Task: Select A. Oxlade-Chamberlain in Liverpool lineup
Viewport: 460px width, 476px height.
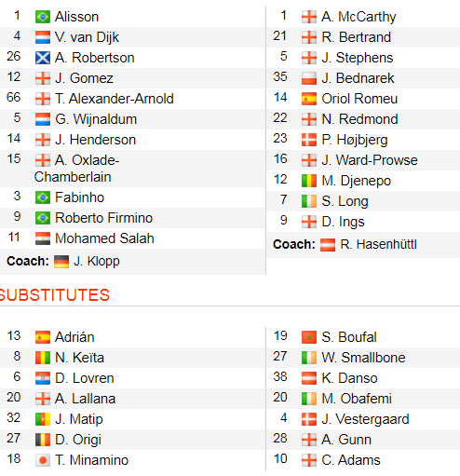Action: [x=76, y=169]
